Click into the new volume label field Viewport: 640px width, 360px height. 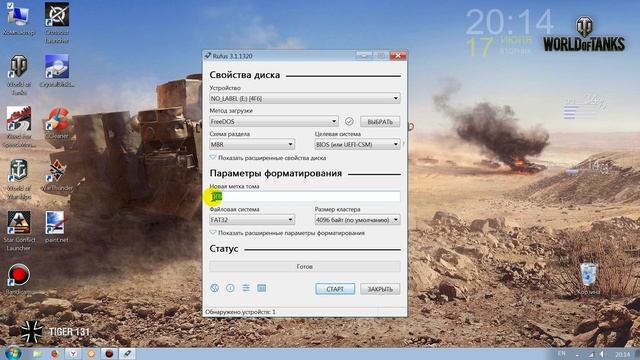(304, 197)
